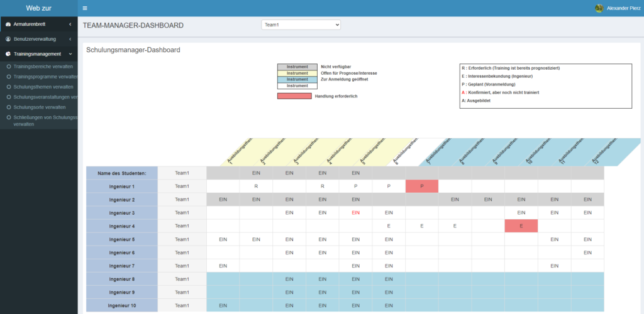Click the TEAM-MANAGER-DASHBOARD title
Viewport: 644px width, 314px height.
pos(133,25)
